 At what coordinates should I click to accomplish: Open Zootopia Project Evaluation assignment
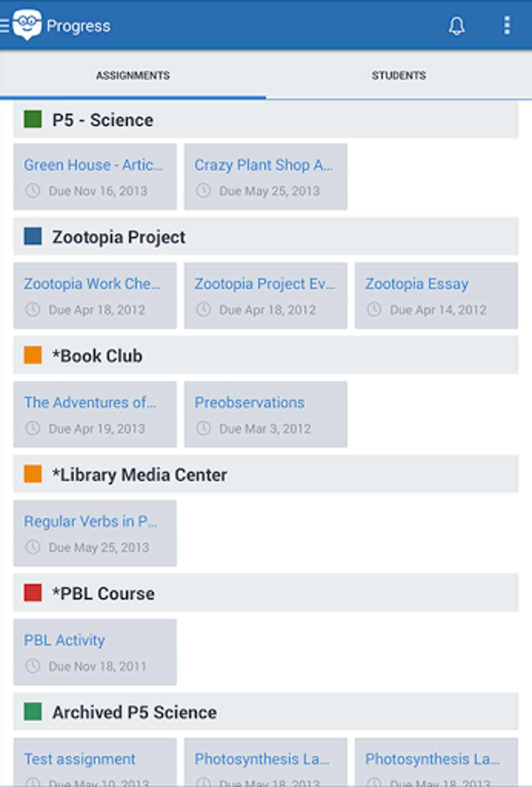click(265, 295)
